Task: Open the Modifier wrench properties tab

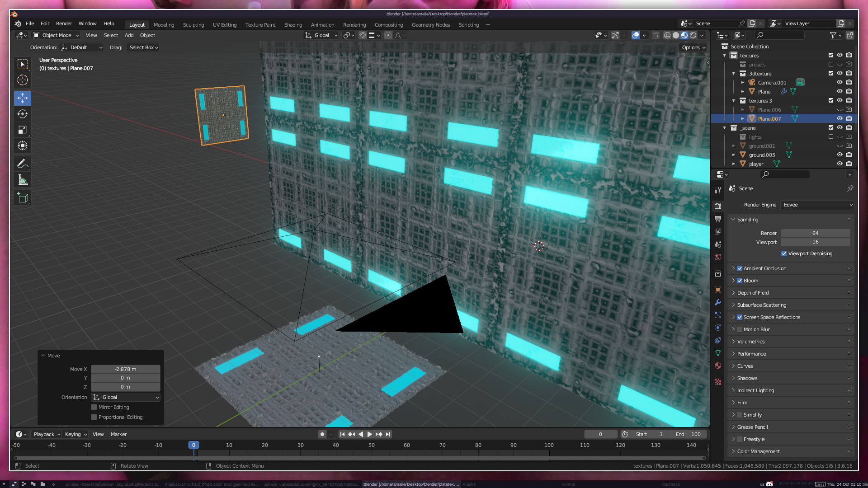Action: pyautogui.click(x=718, y=302)
